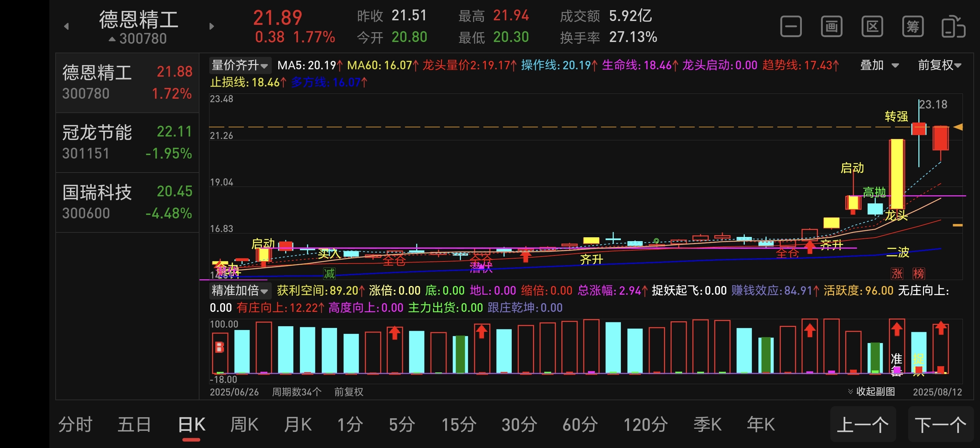Select 国瑞科技 in the stock list
Viewport: 980px width, 448px height.
[127, 202]
